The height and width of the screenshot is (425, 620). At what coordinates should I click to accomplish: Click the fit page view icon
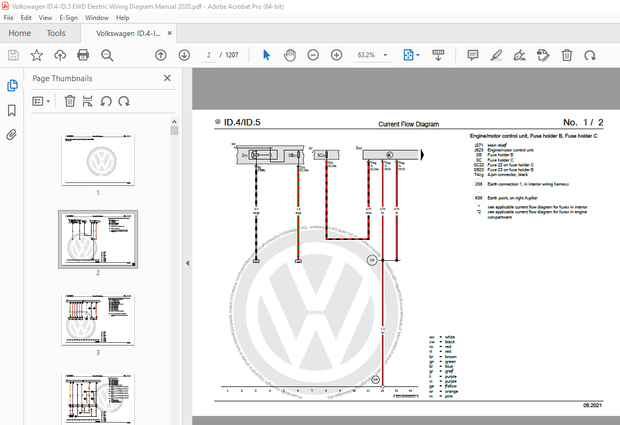408,55
